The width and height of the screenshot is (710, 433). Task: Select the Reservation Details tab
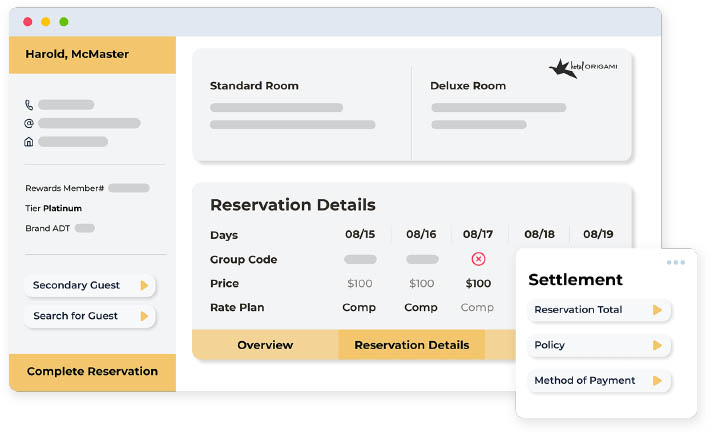pyautogui.click(x=411, y=345)
